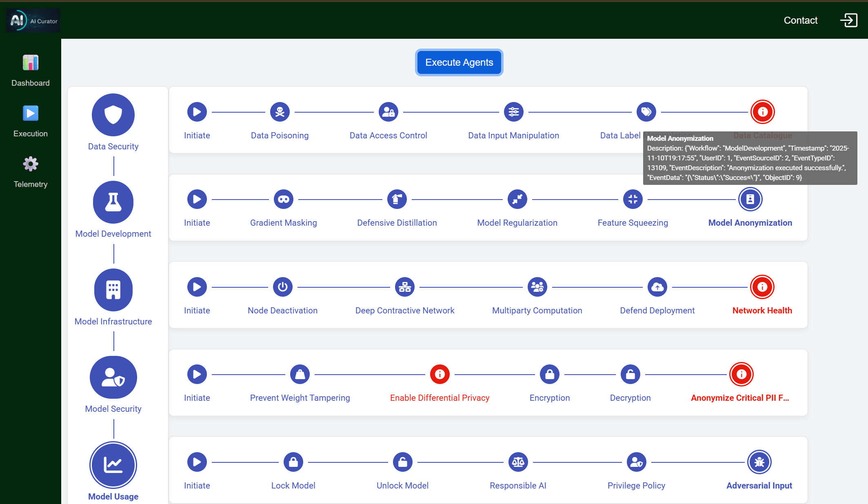
Task: Click the Data Poisoning skull icon
Action: click(280, 112)
